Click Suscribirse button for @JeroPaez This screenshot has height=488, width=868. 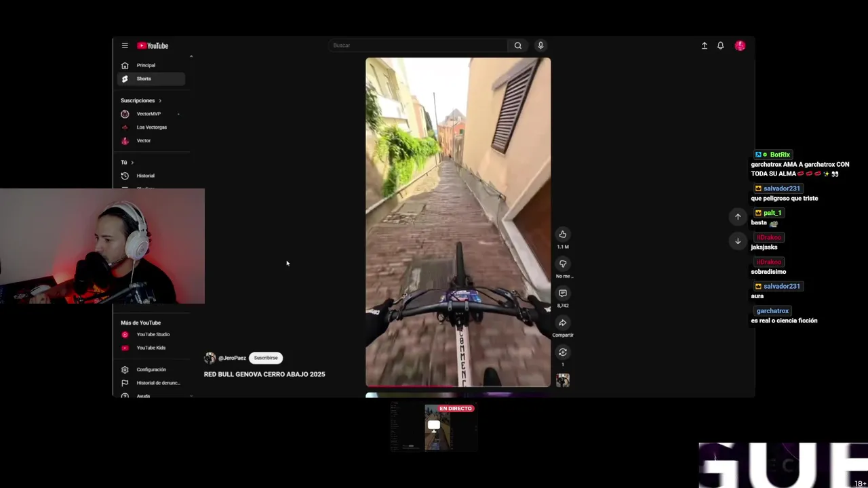click(x=266, y=358)
